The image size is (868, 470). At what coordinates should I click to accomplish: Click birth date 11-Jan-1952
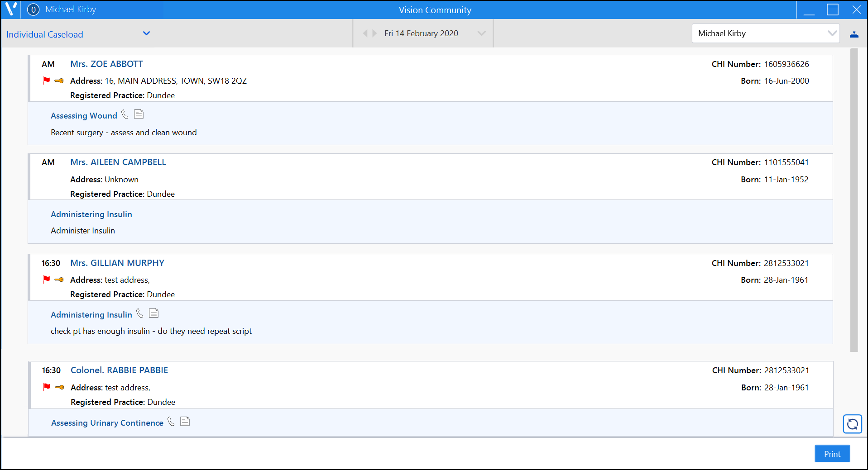pos(786,180)
